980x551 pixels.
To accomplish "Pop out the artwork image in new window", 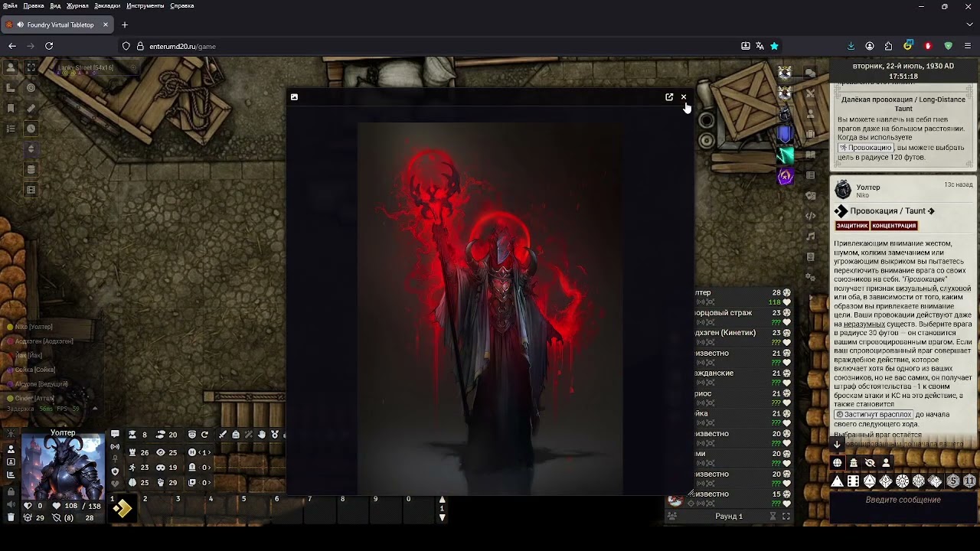I will pos(669,97).
